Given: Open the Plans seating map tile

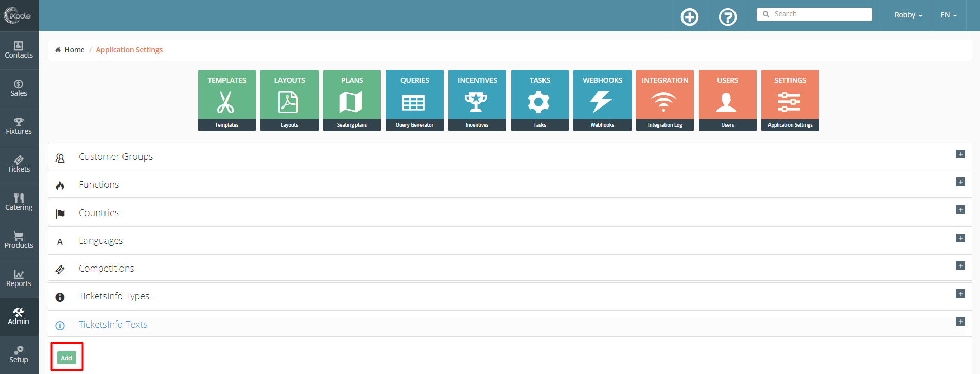Looking at the screenshot, I should pos(352,100).
